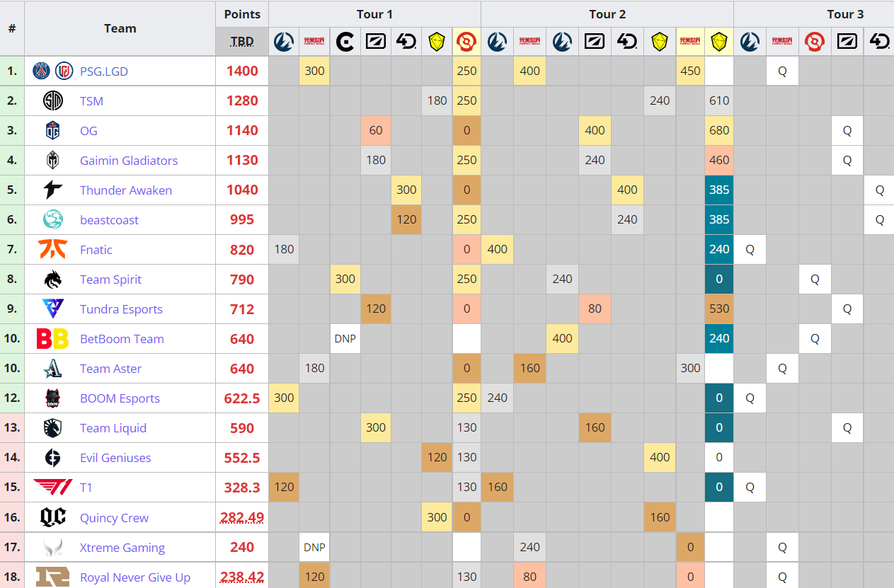Click the Tundra Esports purple logo

click(53, 309)
